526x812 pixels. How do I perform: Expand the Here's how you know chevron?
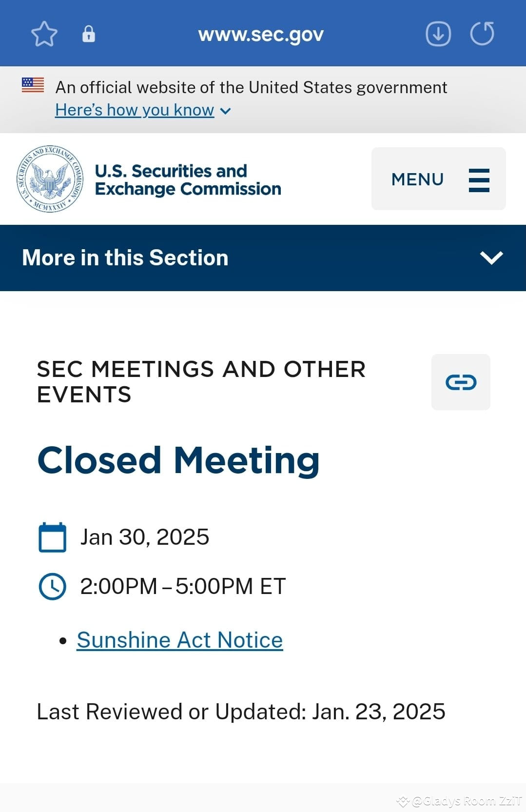click(225, 111)
